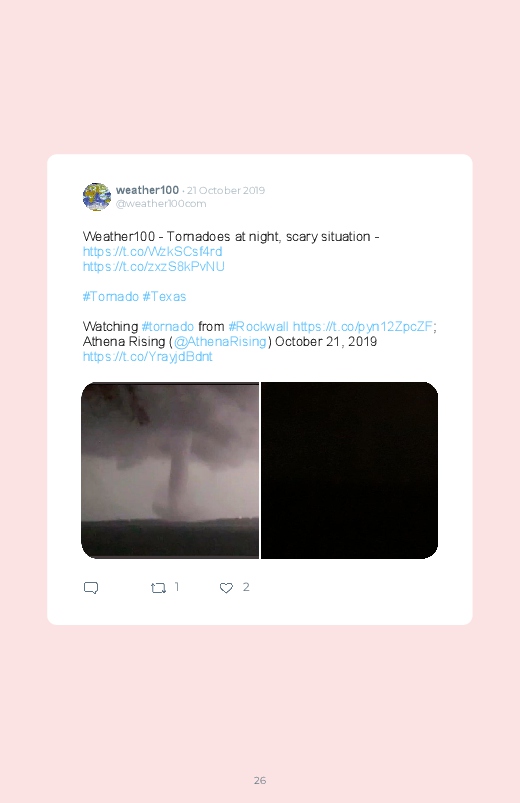This screenshot has height=803, width=520.
Task: Click the reply speech bubble icon
Action: click(x=91, y=587)
